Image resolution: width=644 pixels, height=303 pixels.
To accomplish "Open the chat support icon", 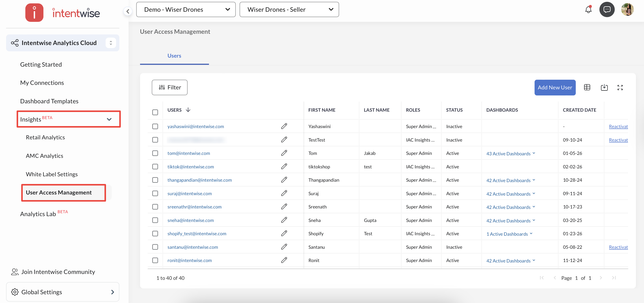I will click(607, 9).
